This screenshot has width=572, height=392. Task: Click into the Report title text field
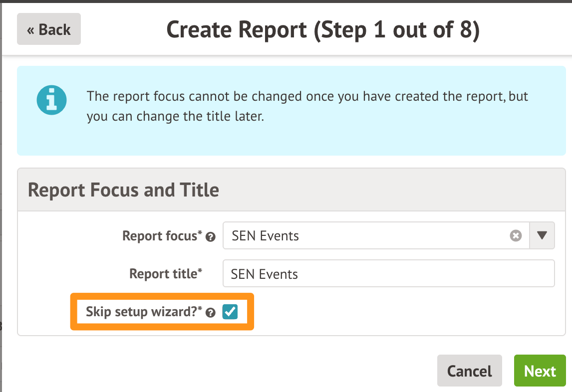[388, 274]
